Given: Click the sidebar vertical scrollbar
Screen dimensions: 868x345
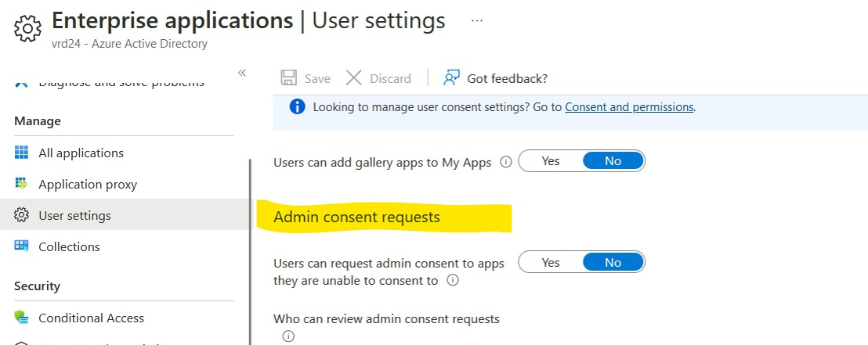Looking at the screenshot, I should pyautogui.click(x=251, y=252).
